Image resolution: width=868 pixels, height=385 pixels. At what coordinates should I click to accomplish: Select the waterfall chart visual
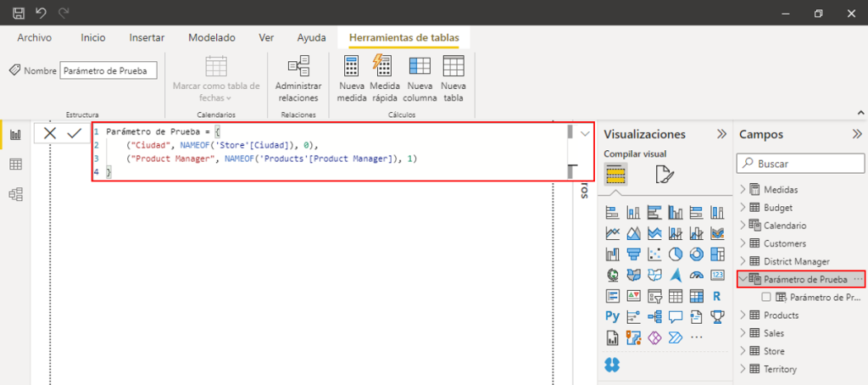[x=613, y=254]
